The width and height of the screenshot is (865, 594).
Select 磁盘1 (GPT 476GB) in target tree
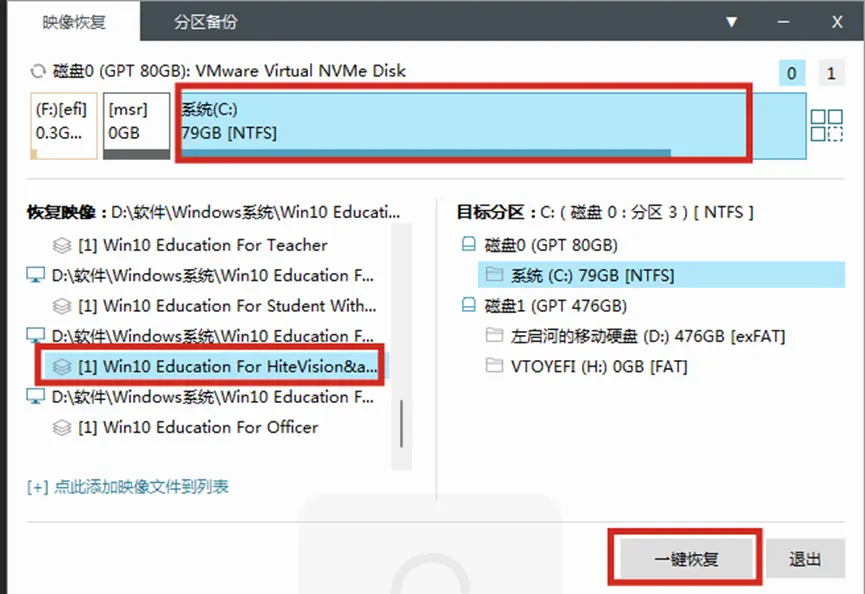[556, 306]
